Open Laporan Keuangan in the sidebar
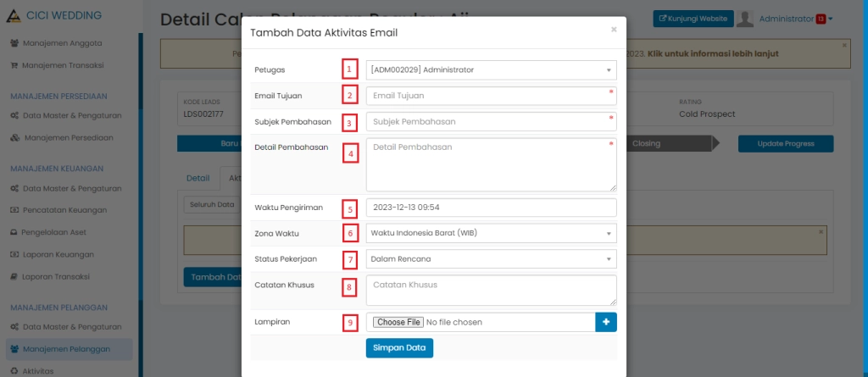Viewport: 868px width, 377px height. (x=58, y=254)
